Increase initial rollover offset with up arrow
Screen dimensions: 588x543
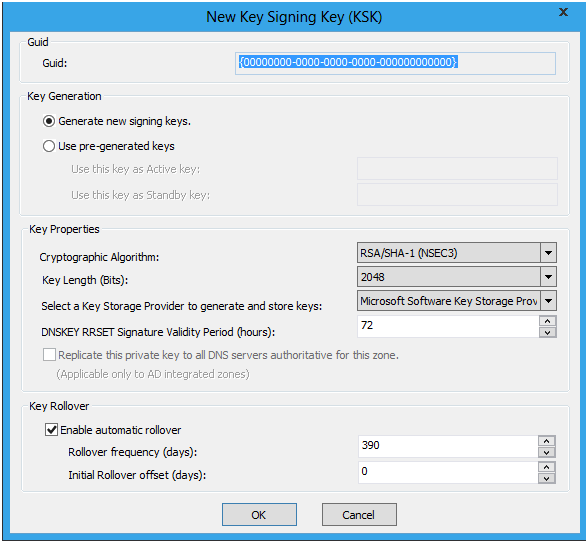(x=547, y=467)
